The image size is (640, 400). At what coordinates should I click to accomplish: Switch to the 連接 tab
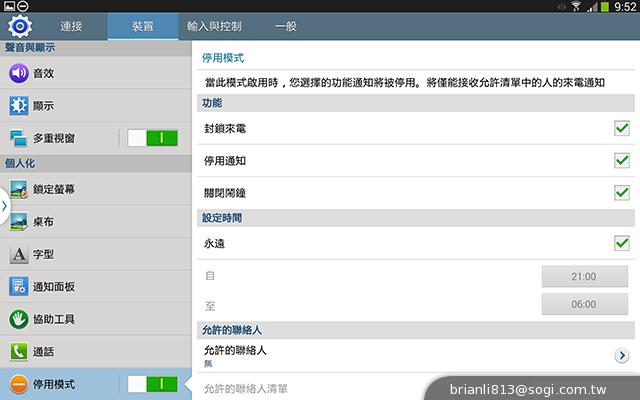click(71, 27)
